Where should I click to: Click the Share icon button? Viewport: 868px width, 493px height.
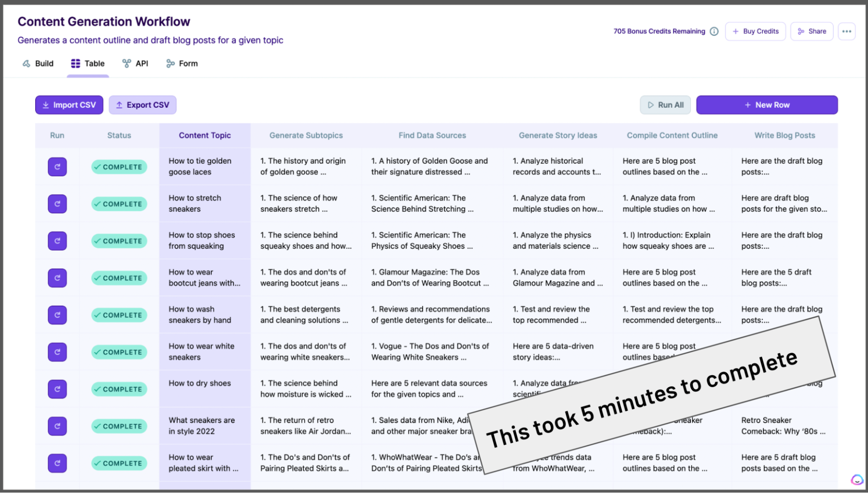click(x=812, y=31)
